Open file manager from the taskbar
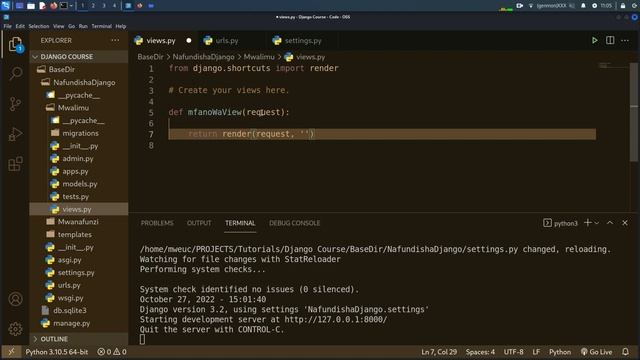The width and height of the screenshot is (640, 360). pos(31,6)
